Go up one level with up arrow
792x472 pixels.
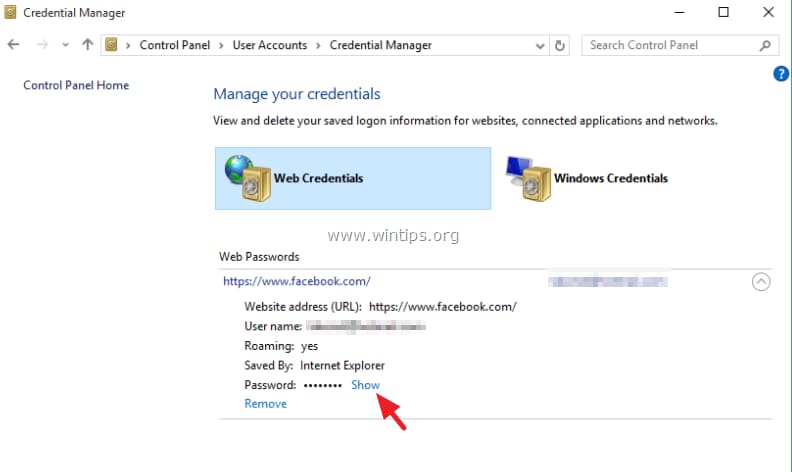87,44
